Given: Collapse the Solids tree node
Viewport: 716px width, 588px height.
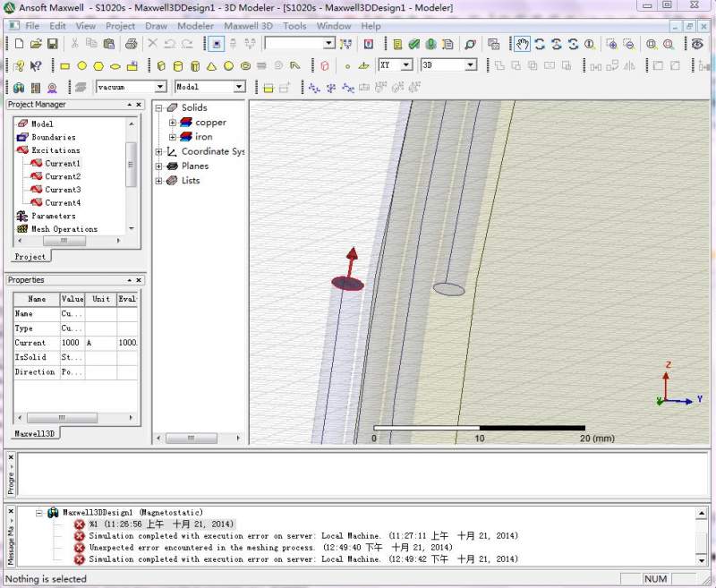Looking at the screenshot, I should point(159,108).
